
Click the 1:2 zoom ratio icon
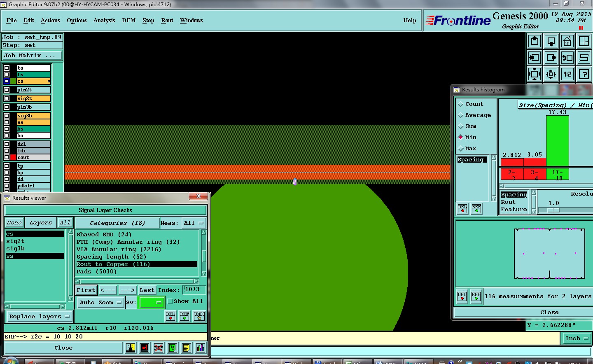point(567,74)
